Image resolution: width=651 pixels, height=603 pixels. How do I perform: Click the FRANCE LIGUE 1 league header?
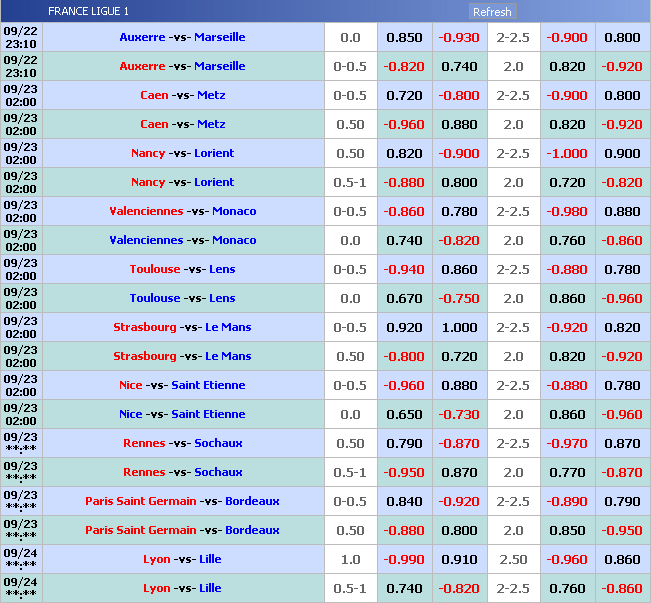(x=88, y=12)
